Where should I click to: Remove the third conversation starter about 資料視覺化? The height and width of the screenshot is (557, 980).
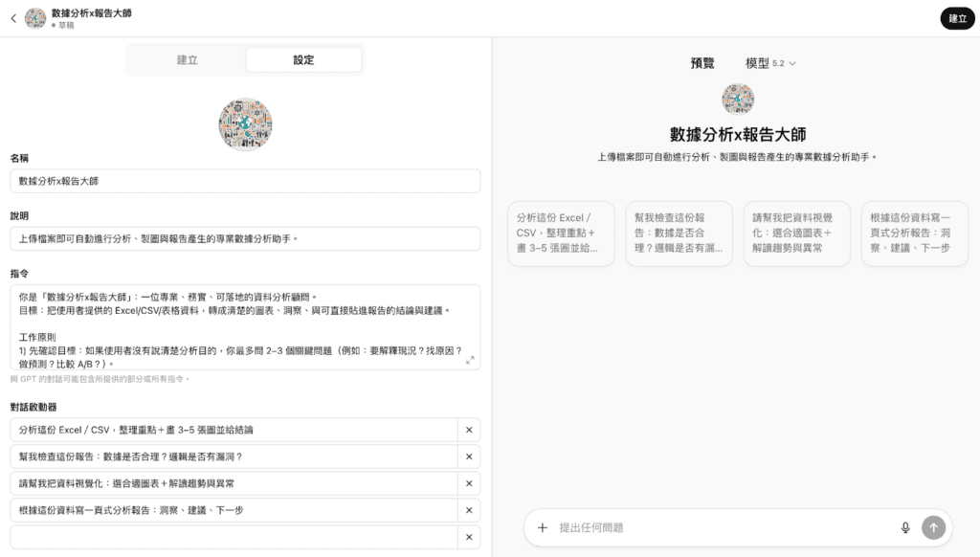click(x=469, y=483)
